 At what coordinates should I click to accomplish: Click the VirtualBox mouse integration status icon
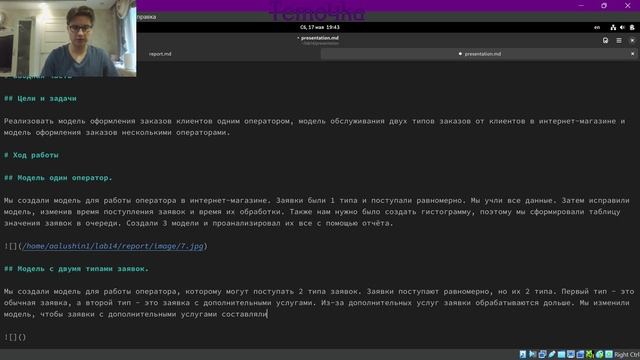(x=600, y=354)
